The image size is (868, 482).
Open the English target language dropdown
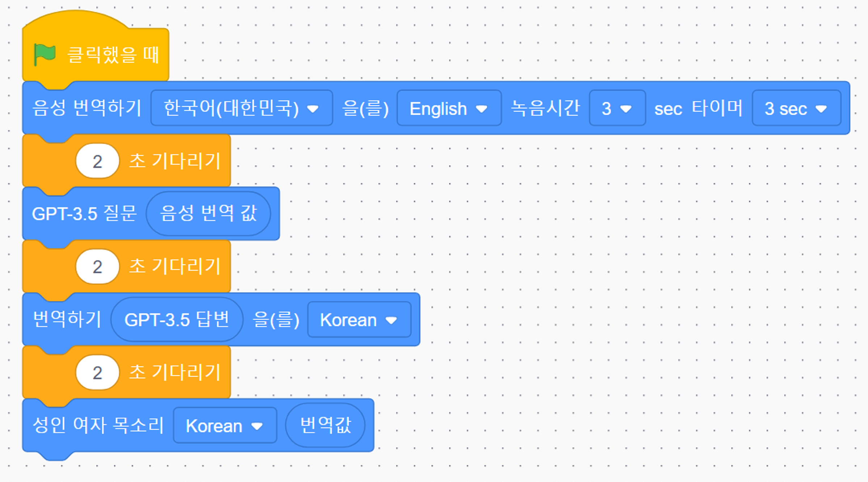[448, 108]
